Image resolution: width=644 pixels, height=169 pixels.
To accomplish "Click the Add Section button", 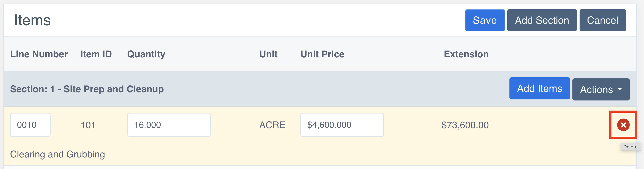I will (x=542, y=20).
